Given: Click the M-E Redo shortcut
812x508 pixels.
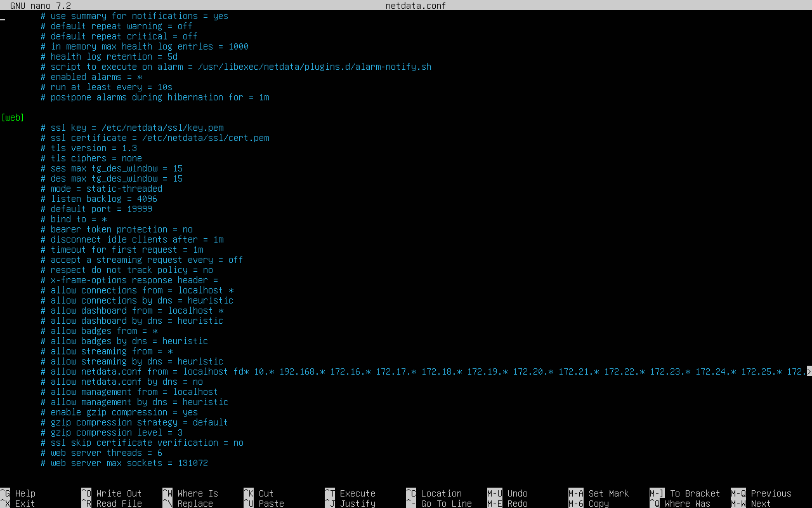Looking at the screenshot, I should (x=507, y=504).
